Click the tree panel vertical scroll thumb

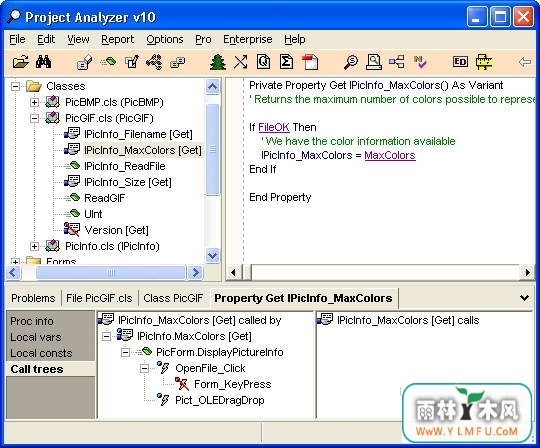pos(212,149)
